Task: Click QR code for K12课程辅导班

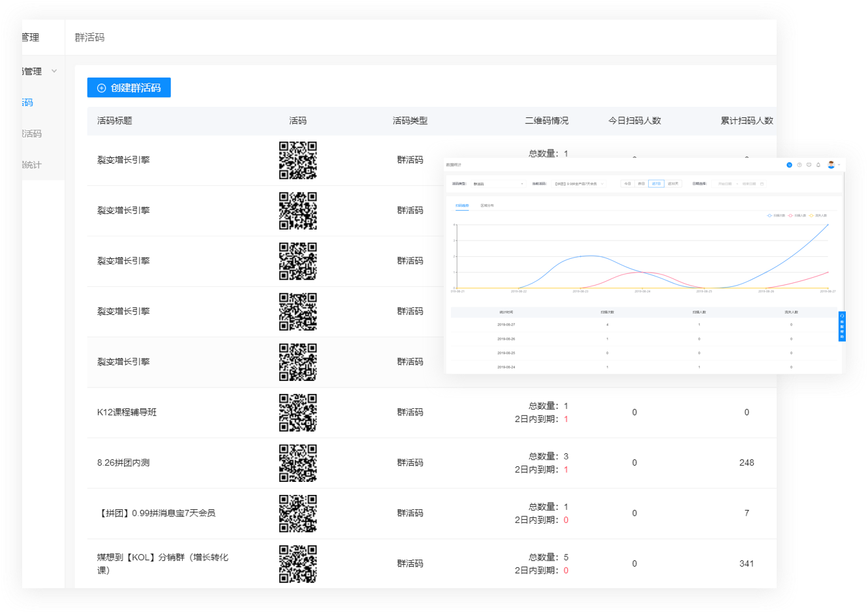Action: (298, 412)
